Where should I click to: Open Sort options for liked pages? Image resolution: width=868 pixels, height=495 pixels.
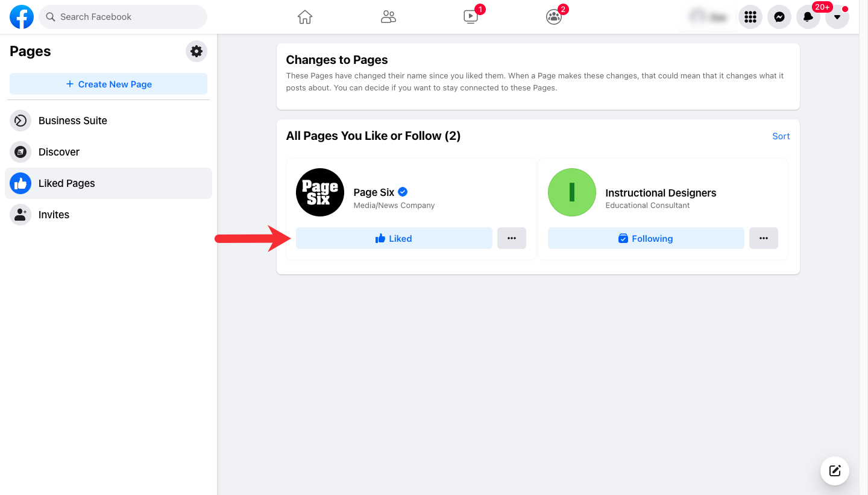(x=781, y=136)
